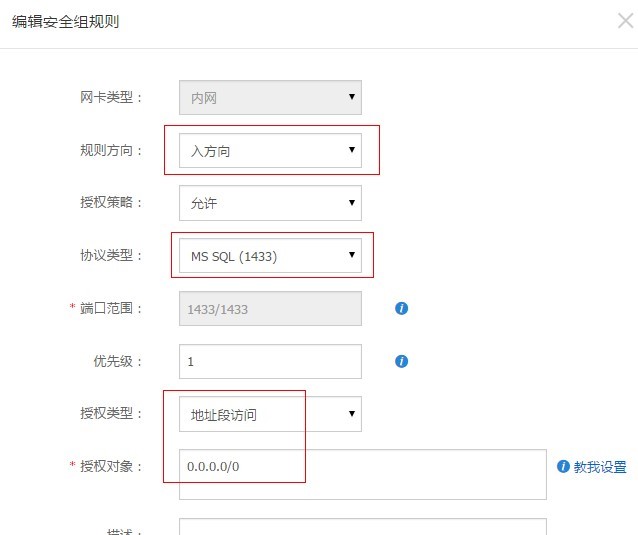Expand the 协议类型 dropdown showing MS SQL (1433)
The image size is (638, 535).
270,255
